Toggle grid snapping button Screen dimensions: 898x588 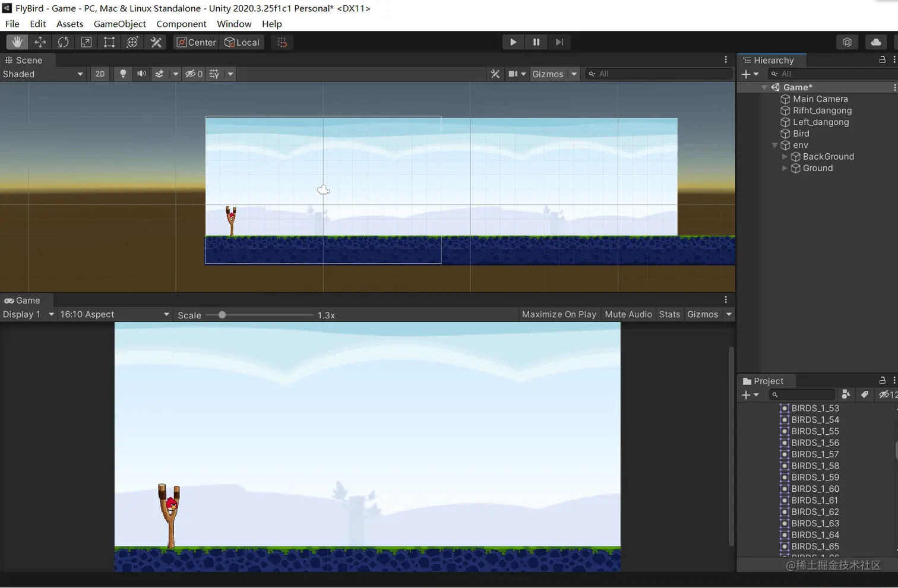pos(282,42)
